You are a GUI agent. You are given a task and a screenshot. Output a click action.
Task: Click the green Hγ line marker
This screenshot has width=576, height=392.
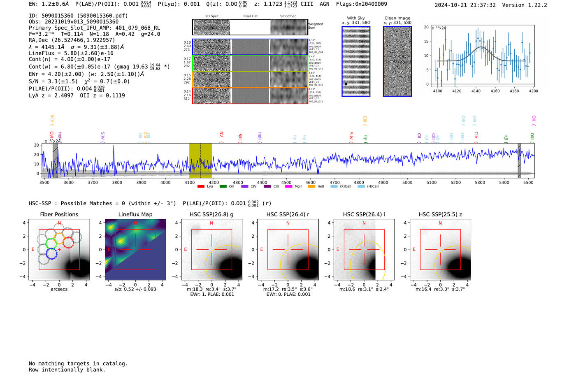coord(365,139)
